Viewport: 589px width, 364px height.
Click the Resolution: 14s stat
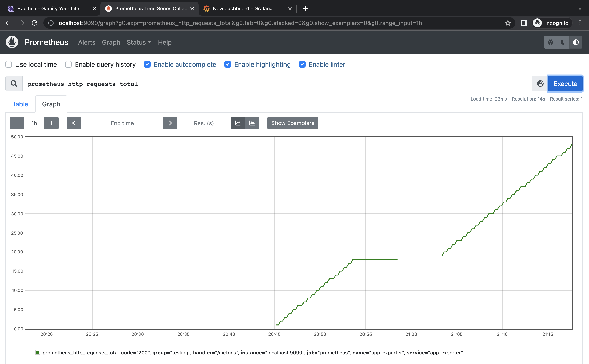pos(528,99)
